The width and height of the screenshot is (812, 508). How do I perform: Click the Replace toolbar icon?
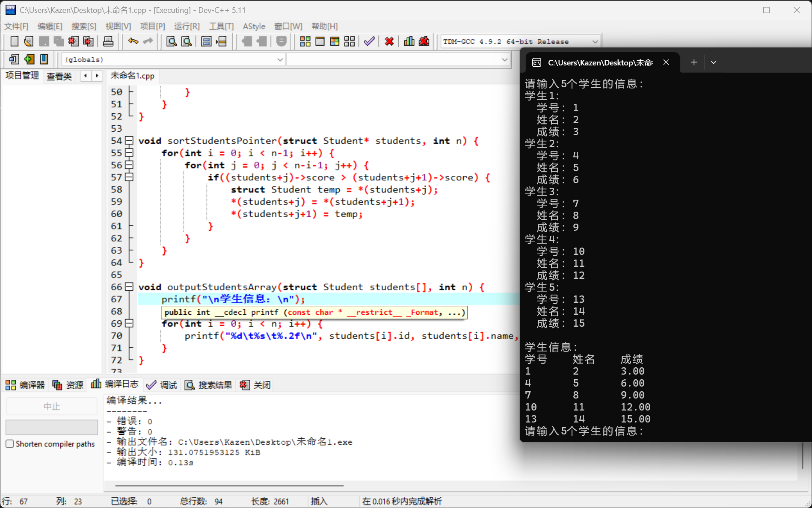[186, 41]
